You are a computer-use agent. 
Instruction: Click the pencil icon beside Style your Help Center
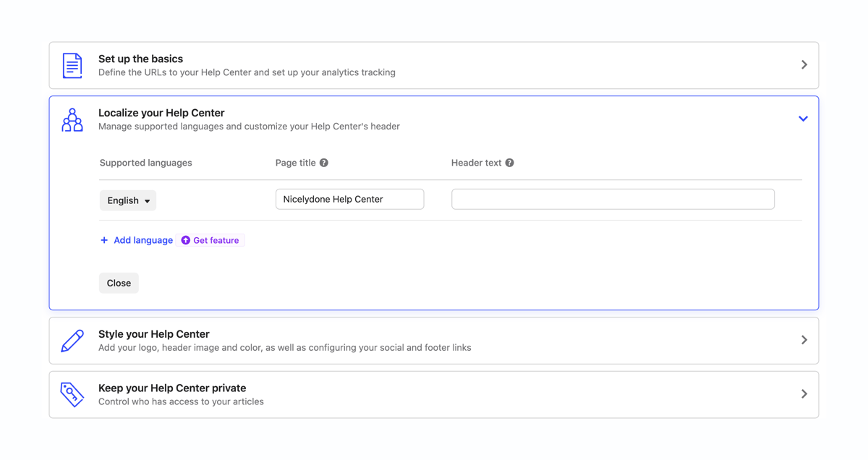point(72,340)
